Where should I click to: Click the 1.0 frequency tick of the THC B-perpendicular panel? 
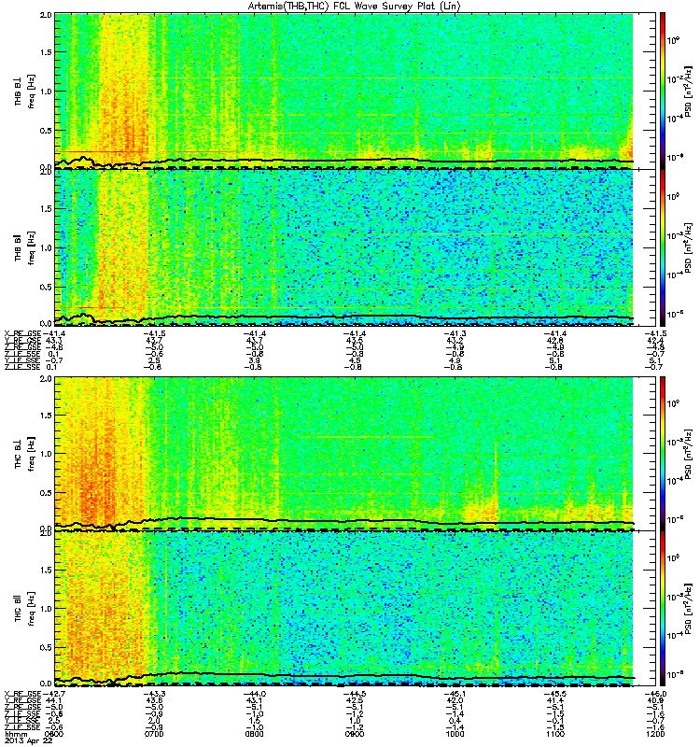tap(46, 454)
